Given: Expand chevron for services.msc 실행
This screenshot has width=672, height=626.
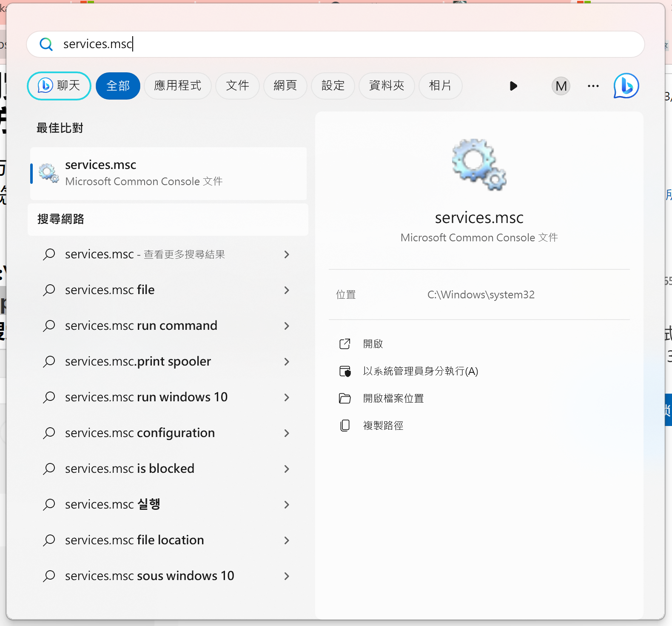Looking at the screenshot, I should [287, 505].
